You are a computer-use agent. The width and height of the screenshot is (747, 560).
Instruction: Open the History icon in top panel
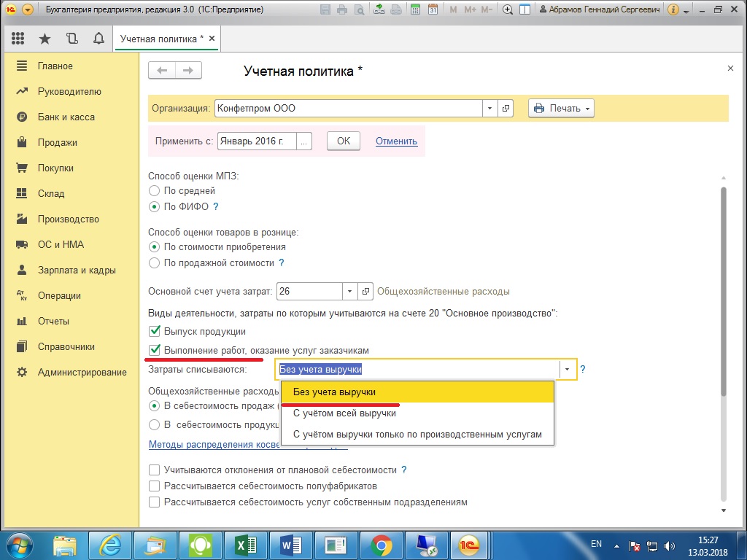click(x=71, y=39)
